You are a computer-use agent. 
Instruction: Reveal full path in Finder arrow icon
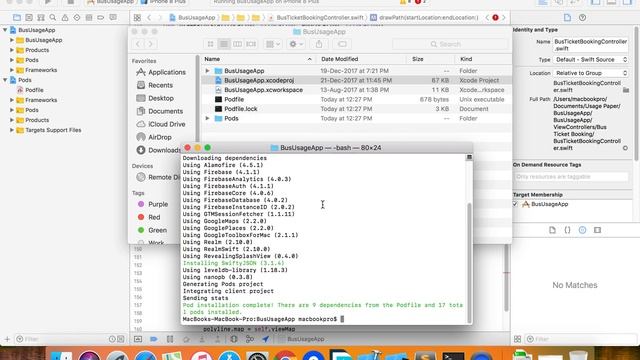coord(625,148)
